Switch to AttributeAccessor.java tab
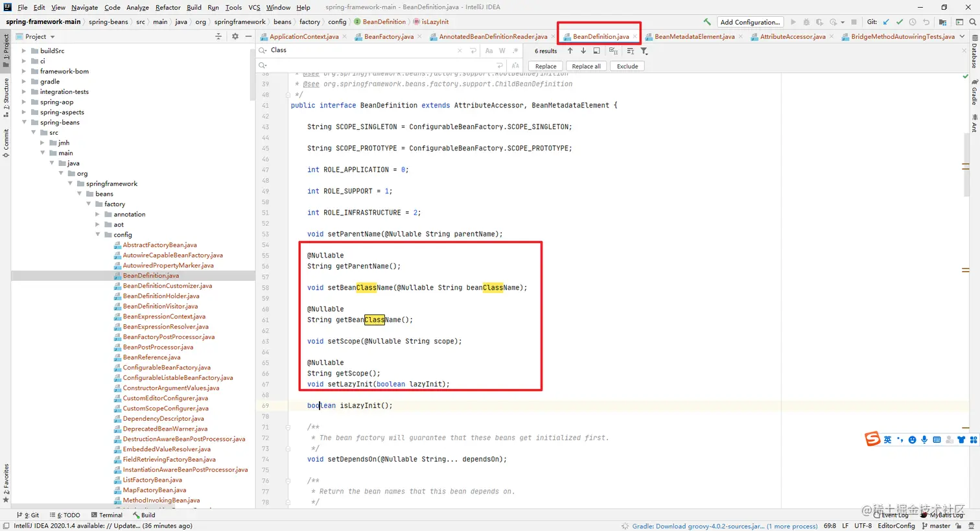This screenshot has width=980, height=531. coord(792,36)
